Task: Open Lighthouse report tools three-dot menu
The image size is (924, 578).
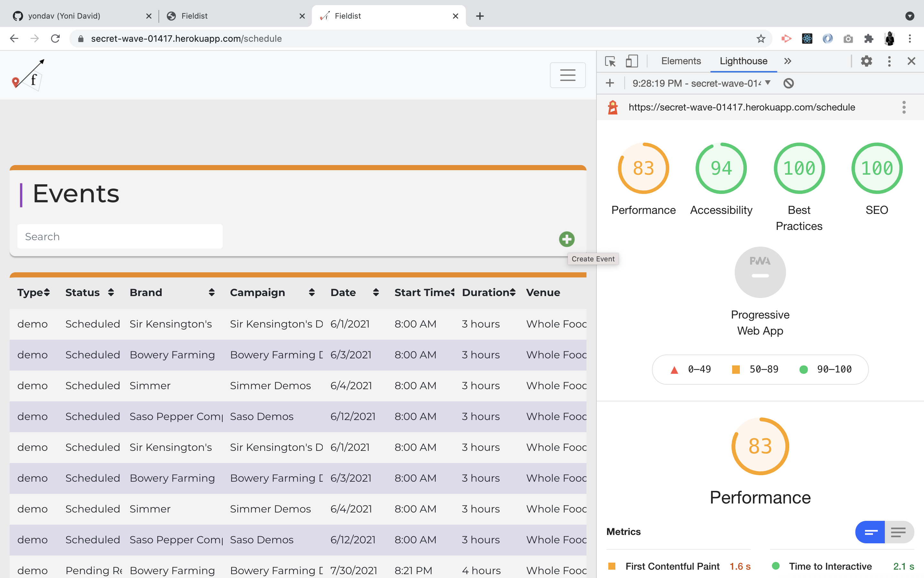Action: coord(904,107)
